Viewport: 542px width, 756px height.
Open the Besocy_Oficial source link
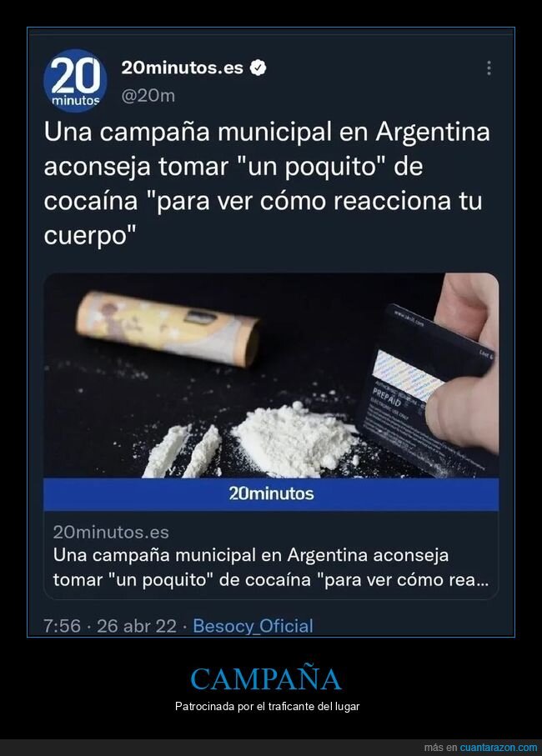pos(253,626)
